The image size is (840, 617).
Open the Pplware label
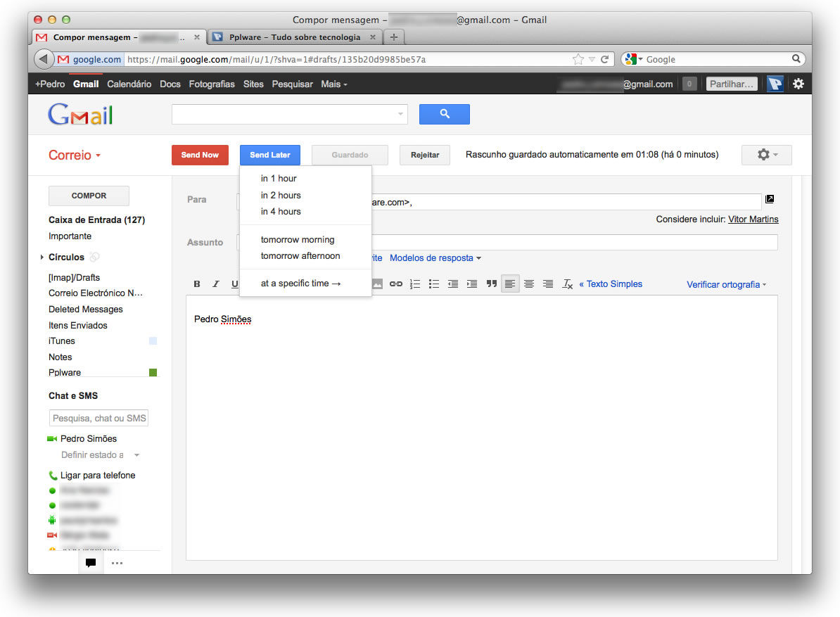65,372
